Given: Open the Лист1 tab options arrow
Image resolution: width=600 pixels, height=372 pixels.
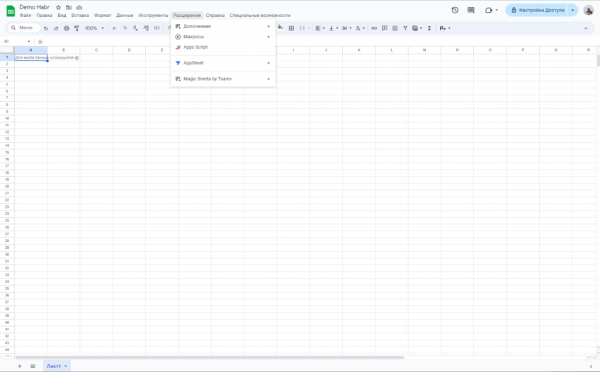Looking at the screenshot, I should coord(66,366).
